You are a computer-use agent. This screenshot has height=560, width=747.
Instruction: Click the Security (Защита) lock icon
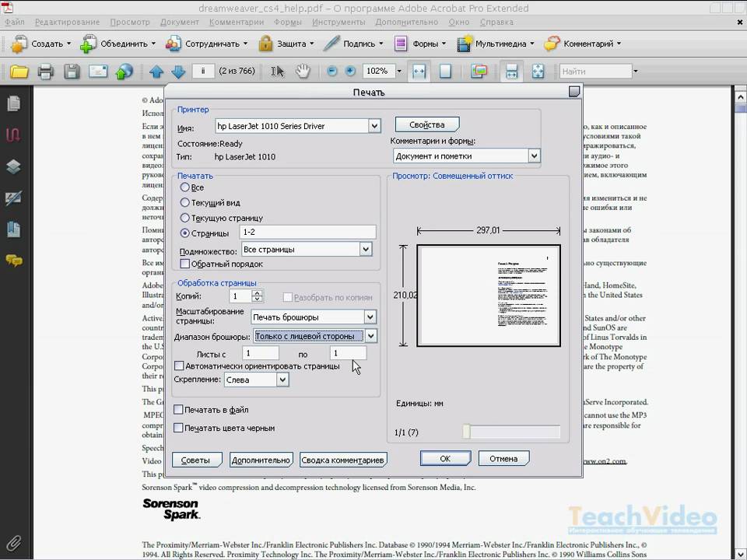coord(265,44)
